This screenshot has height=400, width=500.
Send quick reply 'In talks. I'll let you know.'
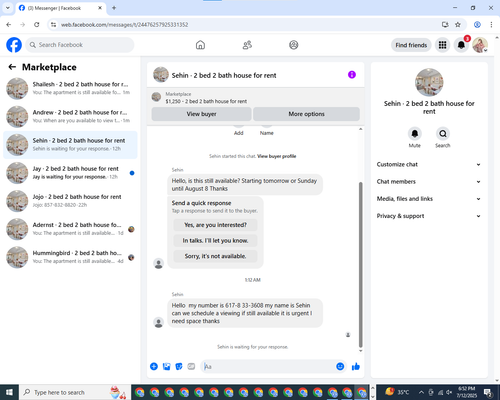pyautogui.click(x=215, y=241)
